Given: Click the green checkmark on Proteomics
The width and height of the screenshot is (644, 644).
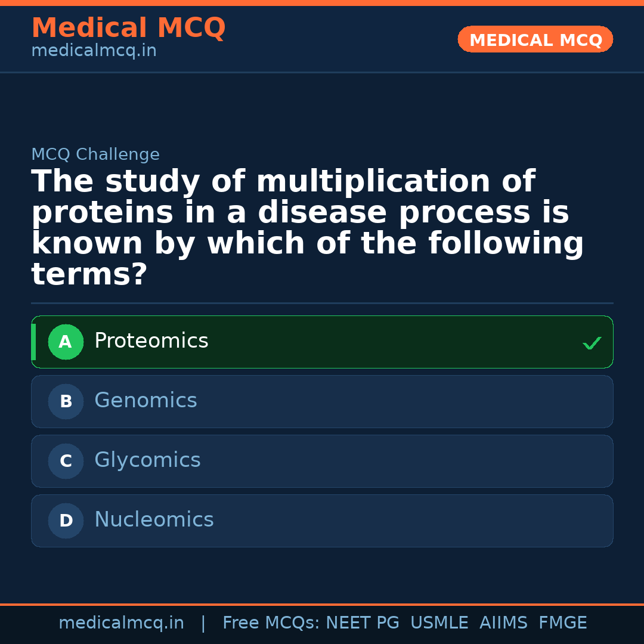Looking at the screenshot, I should (x=592, y=343).
